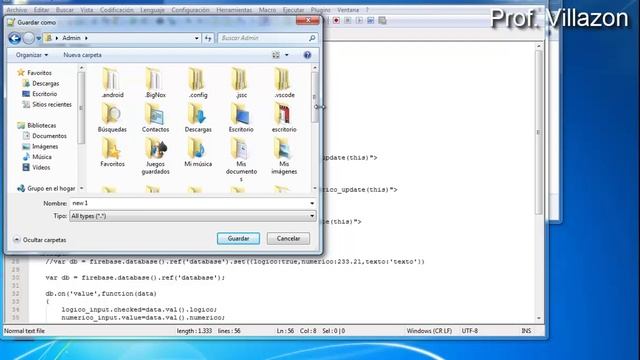This screenshot has width=640, height=360.
Task: Open the .vscode folder
Action: (x=284, y=83)
